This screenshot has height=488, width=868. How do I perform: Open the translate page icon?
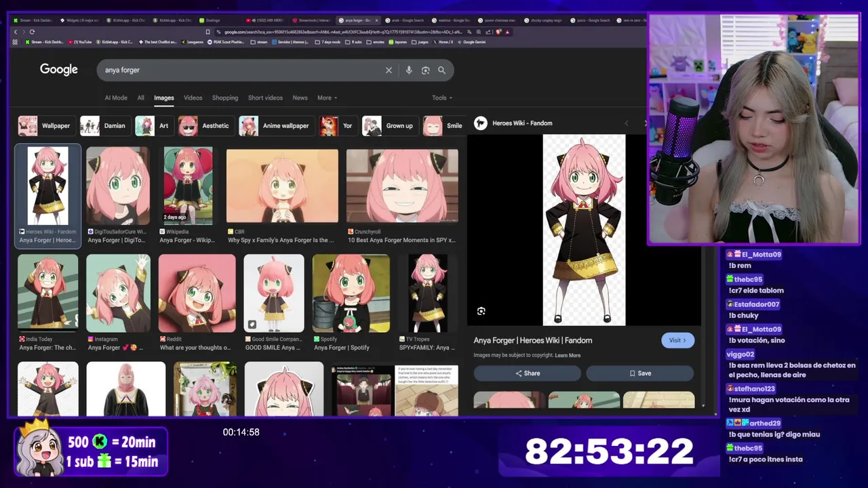469,32
